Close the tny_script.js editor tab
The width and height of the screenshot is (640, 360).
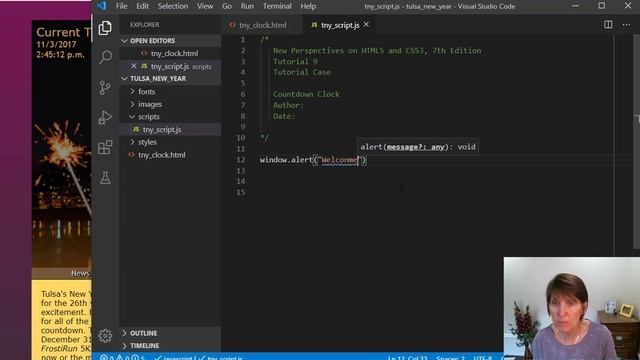click(366, 24)
